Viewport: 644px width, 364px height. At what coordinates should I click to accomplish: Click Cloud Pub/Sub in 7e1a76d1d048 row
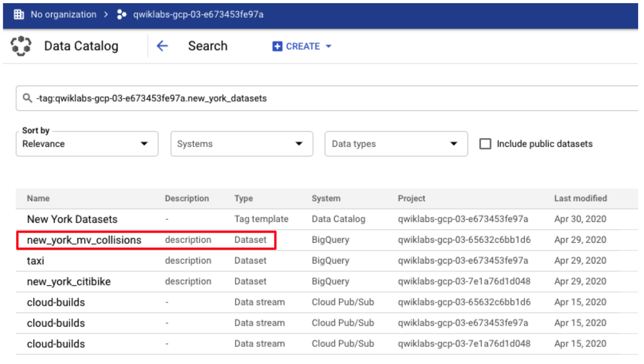343,344
